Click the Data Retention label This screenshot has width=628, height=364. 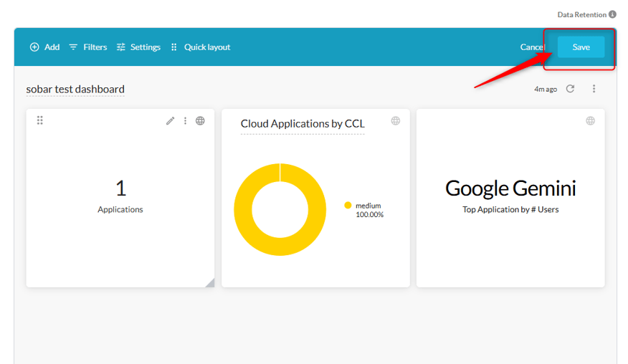pos(582,15)
